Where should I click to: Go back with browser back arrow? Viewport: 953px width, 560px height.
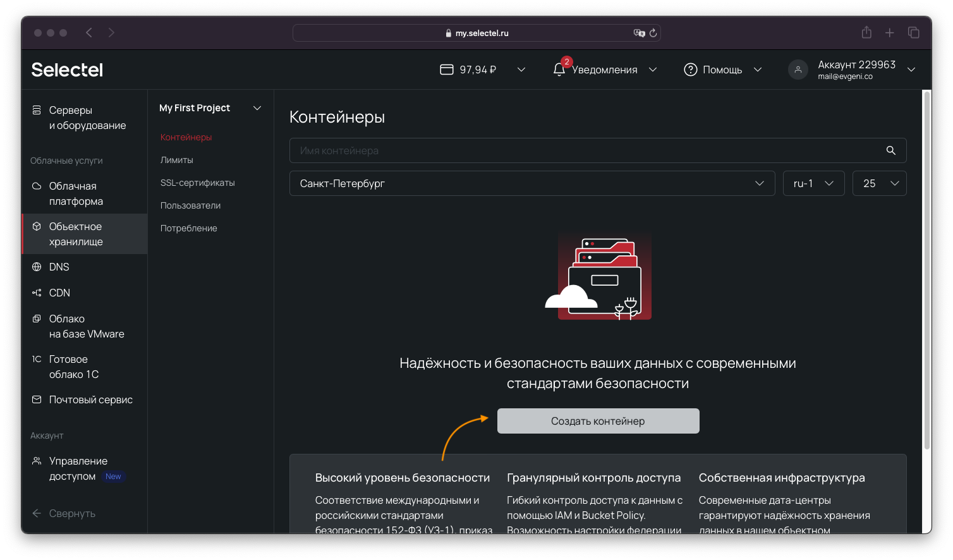[89, 33]
